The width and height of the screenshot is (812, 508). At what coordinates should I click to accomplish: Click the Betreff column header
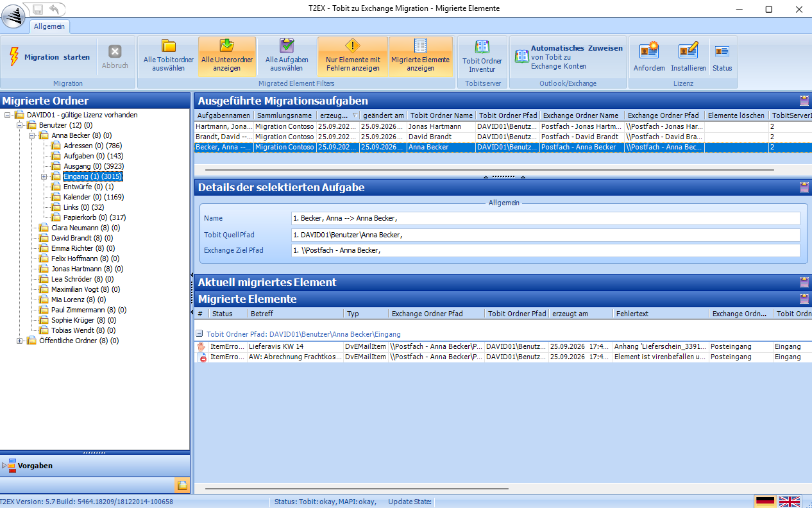295,314
